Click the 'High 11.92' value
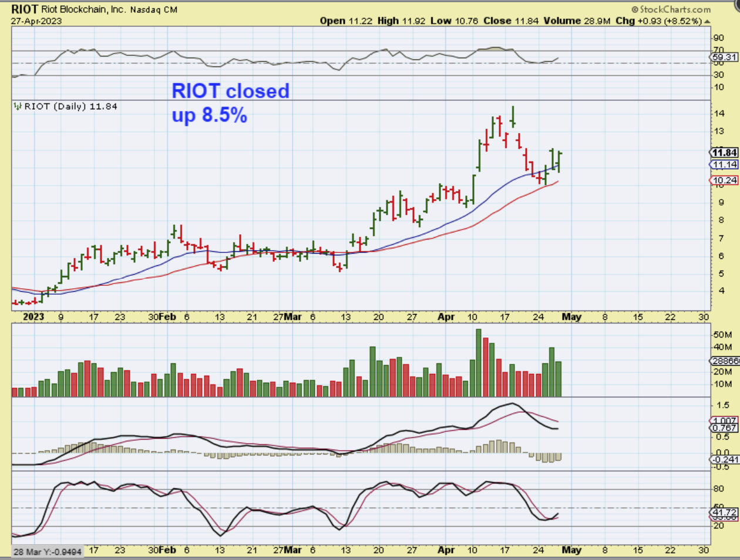Viewport: 740px width, 560px height. [402, 21]
